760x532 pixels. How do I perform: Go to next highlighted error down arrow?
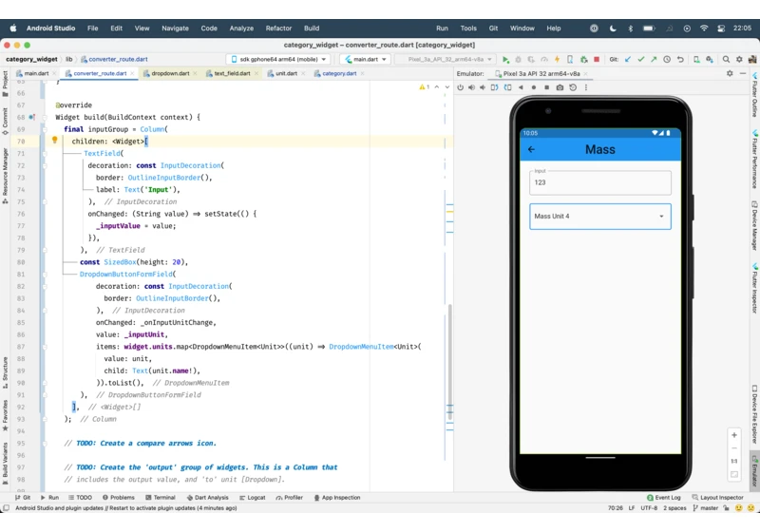point(446,87)
